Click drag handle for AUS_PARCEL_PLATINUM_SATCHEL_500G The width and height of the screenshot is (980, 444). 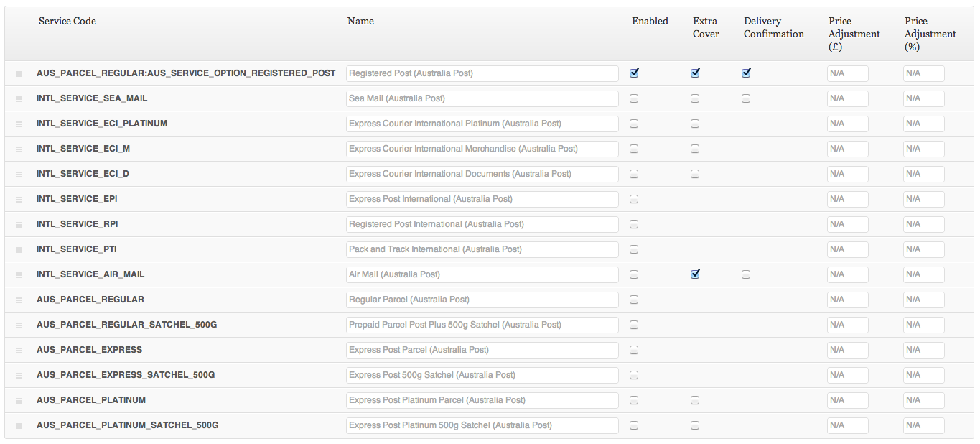pos(19,426)
